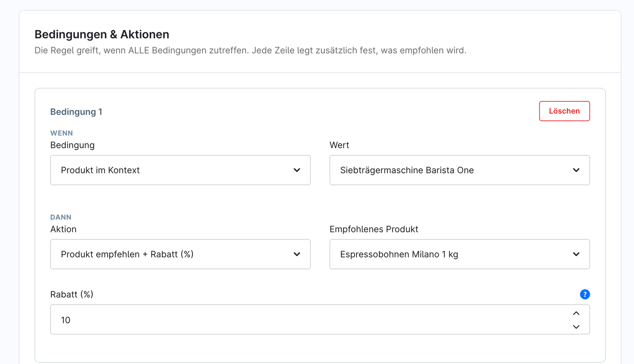Open the Bedingung dropdown showing Produkt im Kontext

[x=180, y=170]
